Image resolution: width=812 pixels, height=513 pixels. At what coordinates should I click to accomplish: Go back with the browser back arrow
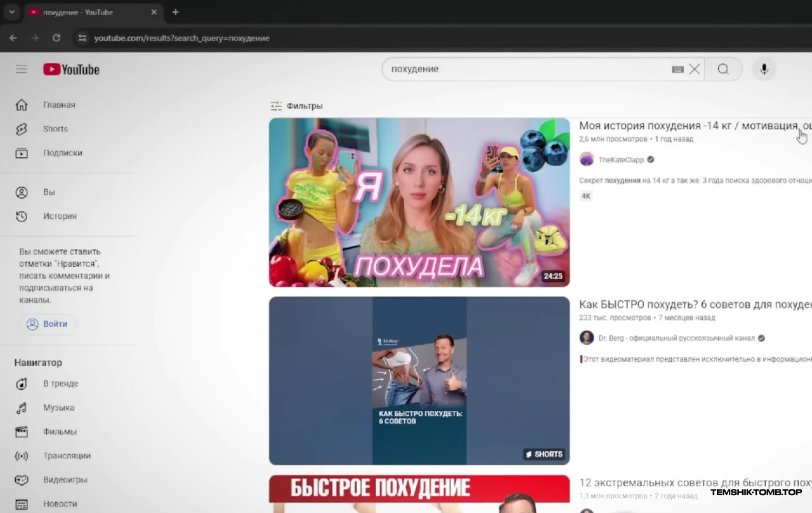(13, 38)
